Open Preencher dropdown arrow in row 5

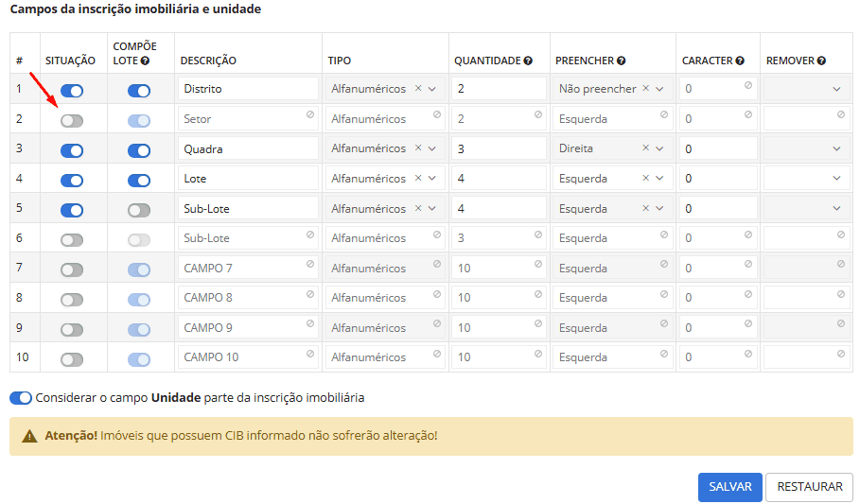[659, 208]
